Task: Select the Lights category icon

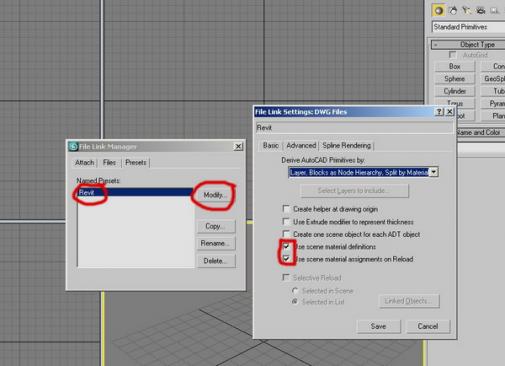Action: pyautogui.click(x=466, y=11)
